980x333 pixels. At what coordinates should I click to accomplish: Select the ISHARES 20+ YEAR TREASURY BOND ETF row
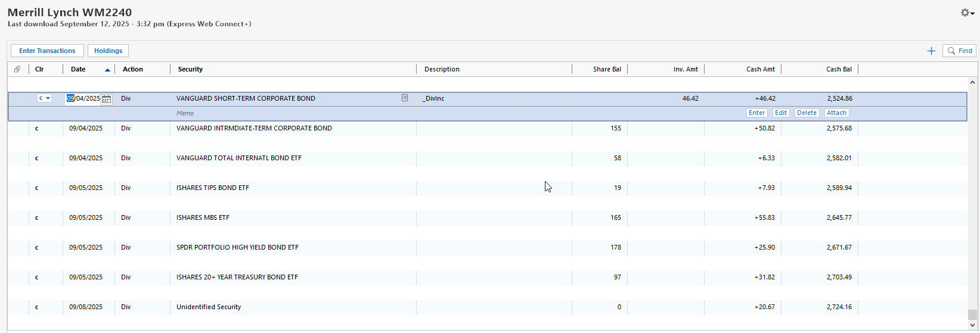click(488, 277)
